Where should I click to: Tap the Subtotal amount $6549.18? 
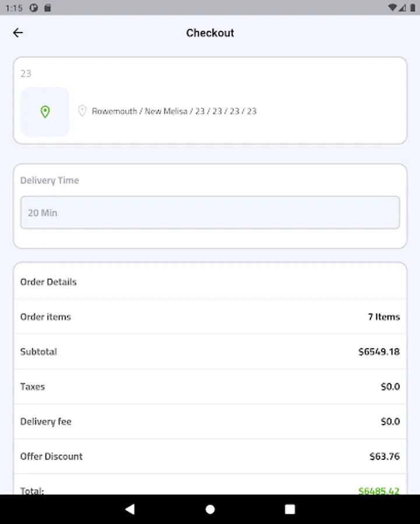click(379, 352)
